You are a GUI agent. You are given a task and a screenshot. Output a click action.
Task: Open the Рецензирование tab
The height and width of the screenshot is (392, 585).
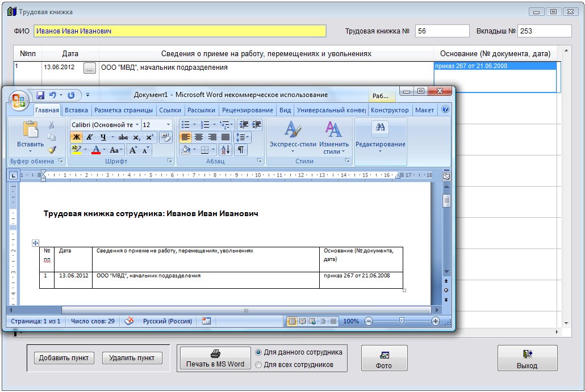(248, 110)
